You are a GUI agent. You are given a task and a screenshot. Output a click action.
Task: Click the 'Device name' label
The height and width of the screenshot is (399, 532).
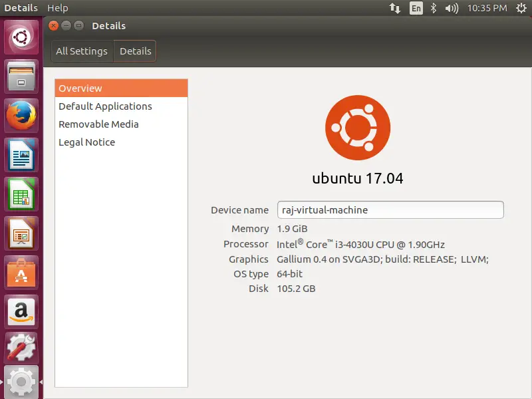click(239, 210)
